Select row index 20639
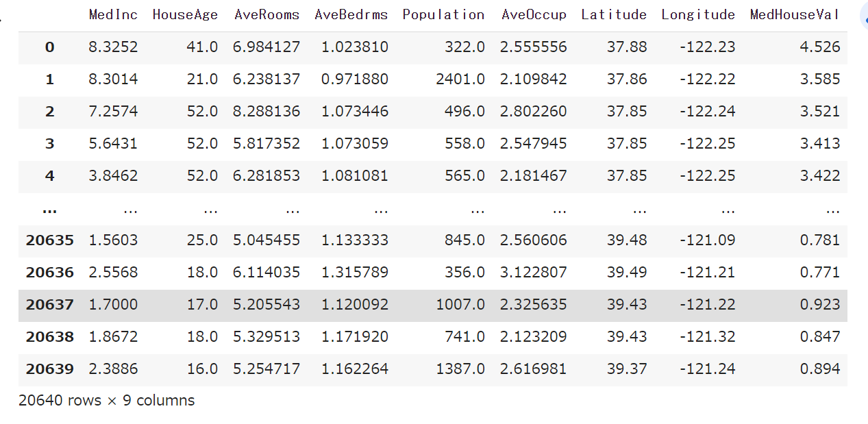This screenshot has width=868, height=424. (50, 369)
